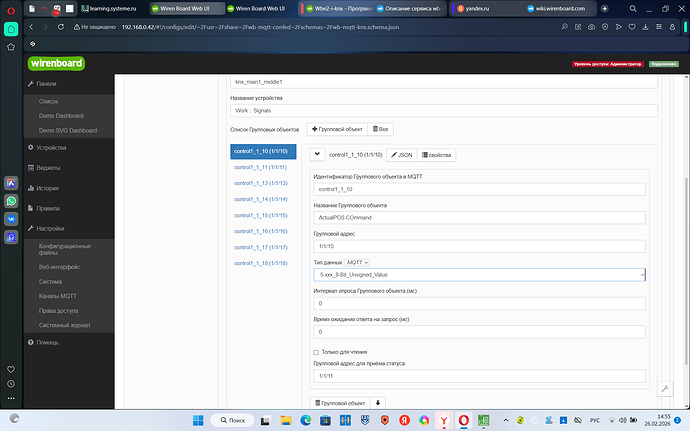
Task: Open Windows taskbar search Поиск
Action: [x=232, y=420]
